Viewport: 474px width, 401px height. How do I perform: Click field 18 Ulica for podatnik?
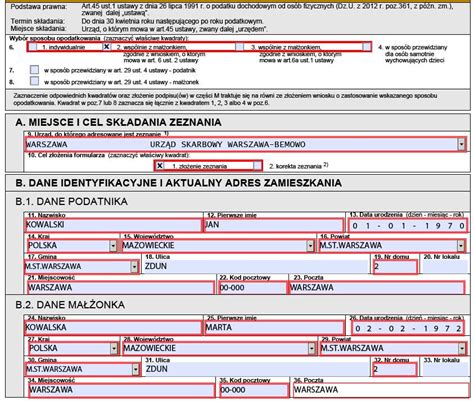point(255,266)
